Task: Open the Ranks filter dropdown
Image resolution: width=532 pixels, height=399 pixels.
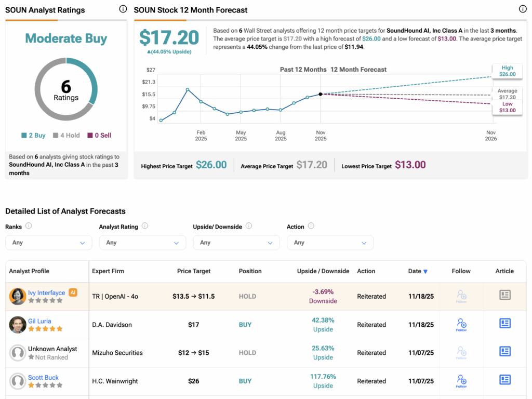Action: tap(48, 243)
